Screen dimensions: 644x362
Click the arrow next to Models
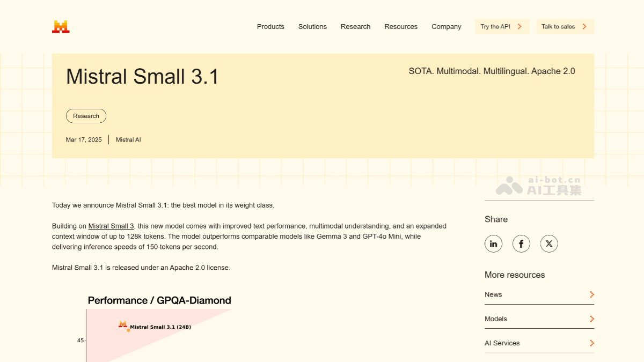click(591, 319)
